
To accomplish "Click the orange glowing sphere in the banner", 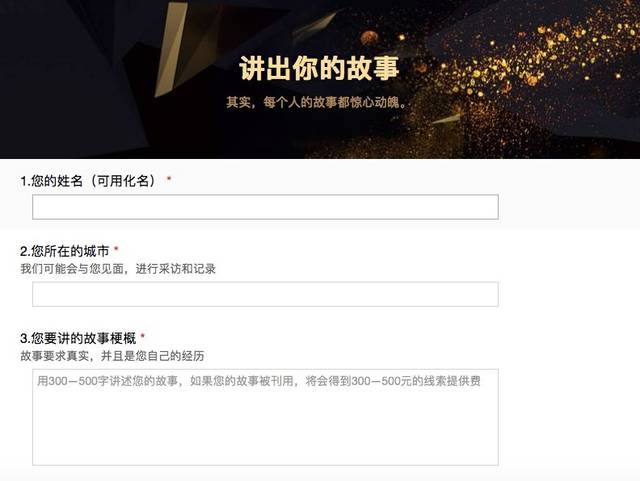I will click(369, 39).
